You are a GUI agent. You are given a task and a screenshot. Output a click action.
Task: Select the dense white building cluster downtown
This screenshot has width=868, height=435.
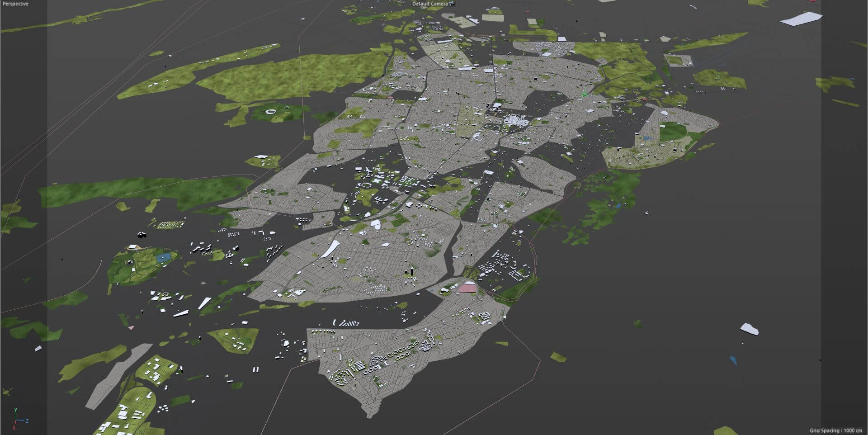pyautogui.click(x=516, y=122)
